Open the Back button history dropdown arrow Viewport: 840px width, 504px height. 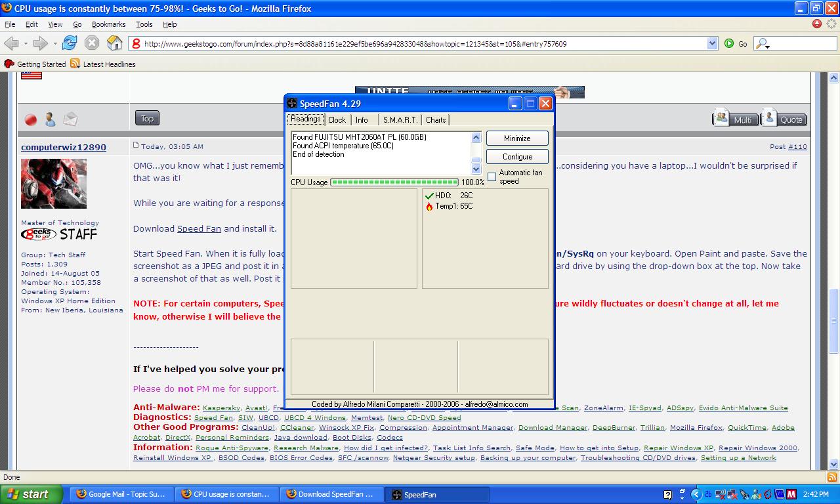(25, 43)
